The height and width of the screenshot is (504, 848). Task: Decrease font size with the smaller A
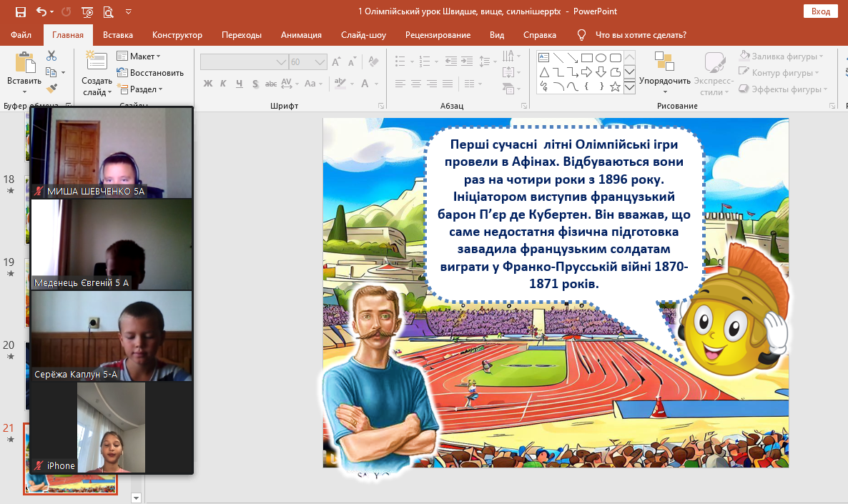click(x=352, y=61)
